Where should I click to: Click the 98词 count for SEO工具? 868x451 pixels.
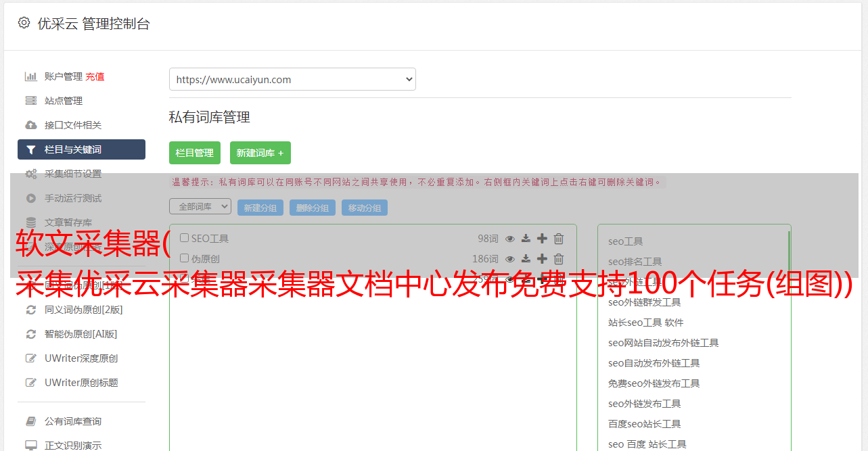(x=488, y=238)
